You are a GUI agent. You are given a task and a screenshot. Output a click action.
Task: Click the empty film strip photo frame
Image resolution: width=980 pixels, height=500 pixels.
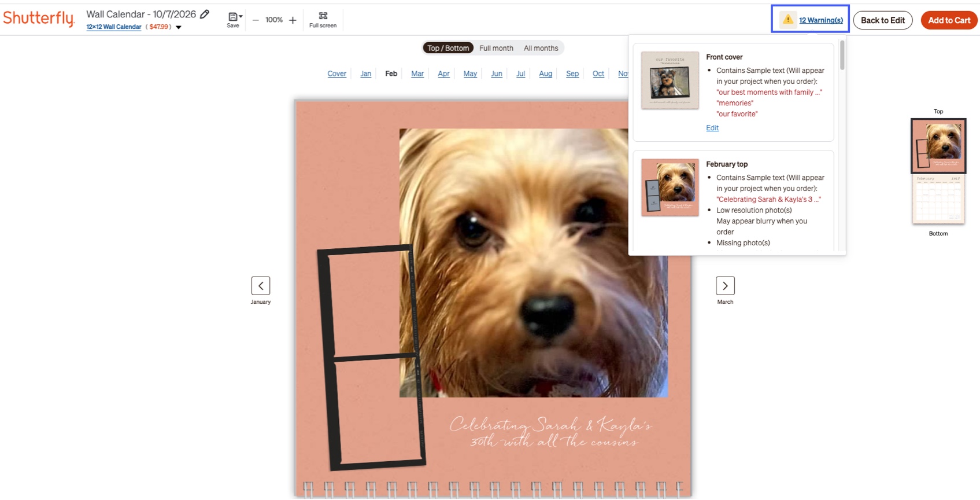(x=372, y=356)
